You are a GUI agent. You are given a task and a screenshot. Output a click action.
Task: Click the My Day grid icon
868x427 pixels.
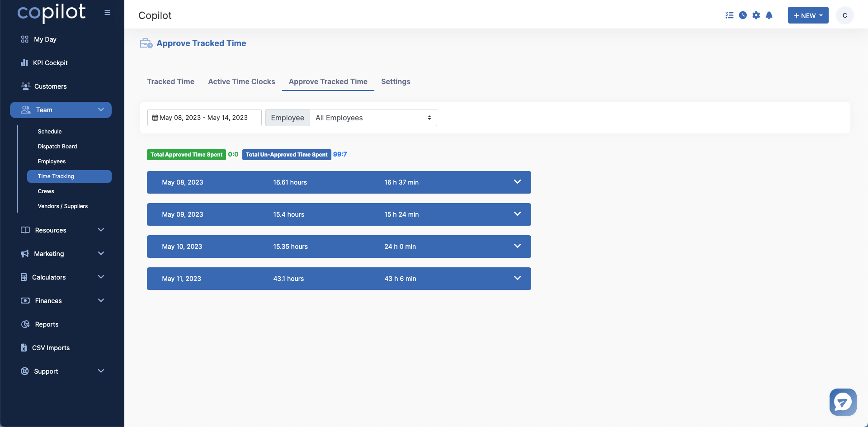click(25, 39)
